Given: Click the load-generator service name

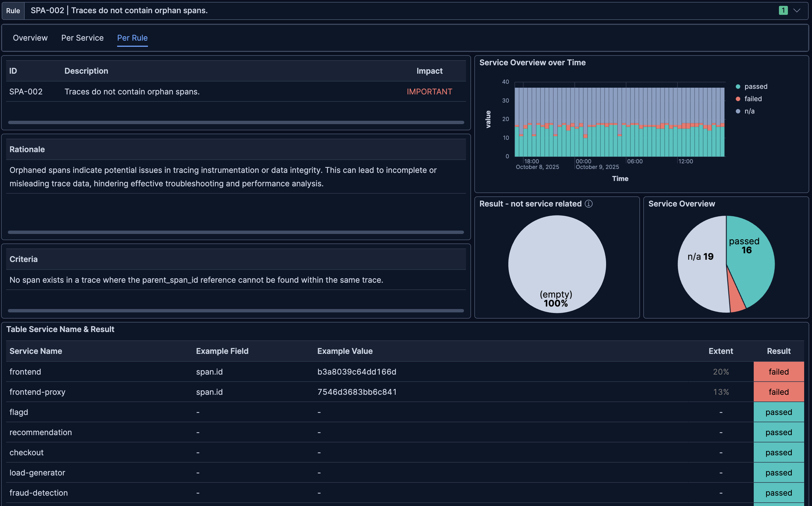Looking at the screenshot, I should coord(37,473).
